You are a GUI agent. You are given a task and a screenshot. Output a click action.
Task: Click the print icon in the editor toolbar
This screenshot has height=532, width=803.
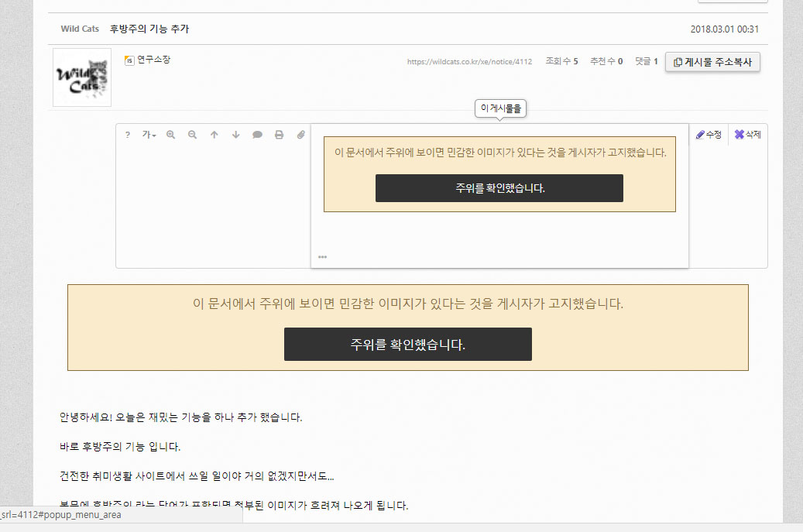tap(279, 134)
